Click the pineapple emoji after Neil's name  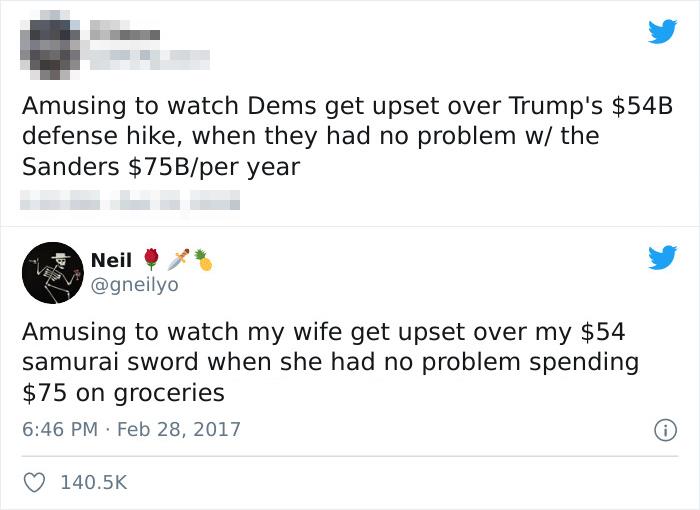click(203, 260)
